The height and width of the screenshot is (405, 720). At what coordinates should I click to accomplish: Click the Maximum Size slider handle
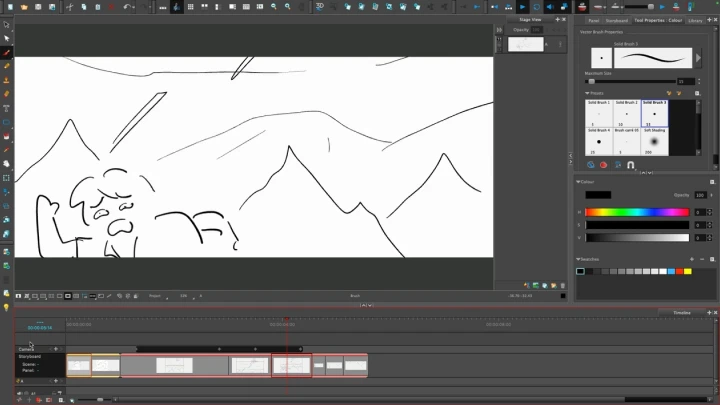(591, 81)
